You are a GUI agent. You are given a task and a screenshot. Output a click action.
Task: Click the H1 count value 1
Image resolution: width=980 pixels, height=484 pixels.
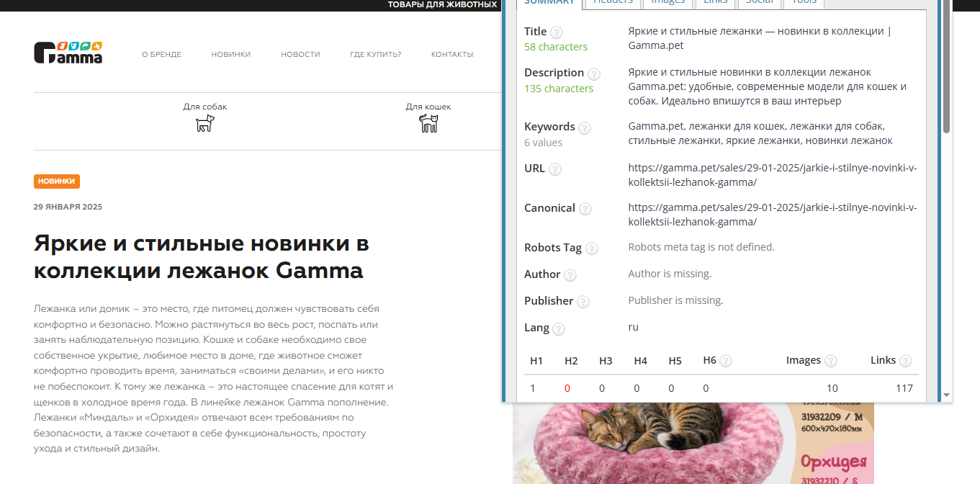(x=533, y=388)
